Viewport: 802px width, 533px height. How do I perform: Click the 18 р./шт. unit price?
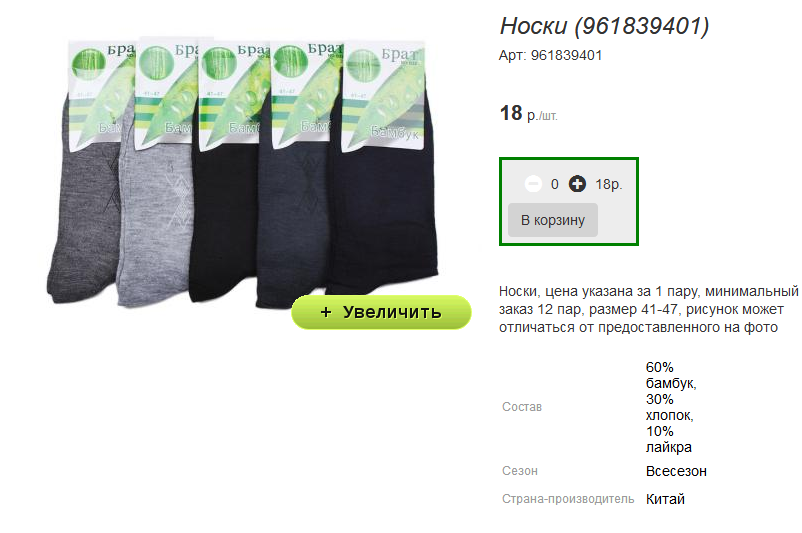528,114
